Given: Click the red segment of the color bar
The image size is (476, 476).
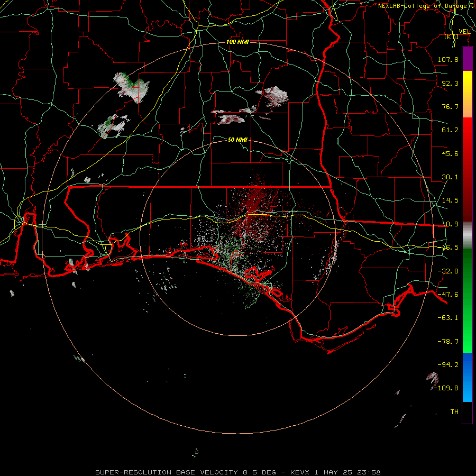Looking at the screenshot, I should pyautogui.click(x=467, y=169).
